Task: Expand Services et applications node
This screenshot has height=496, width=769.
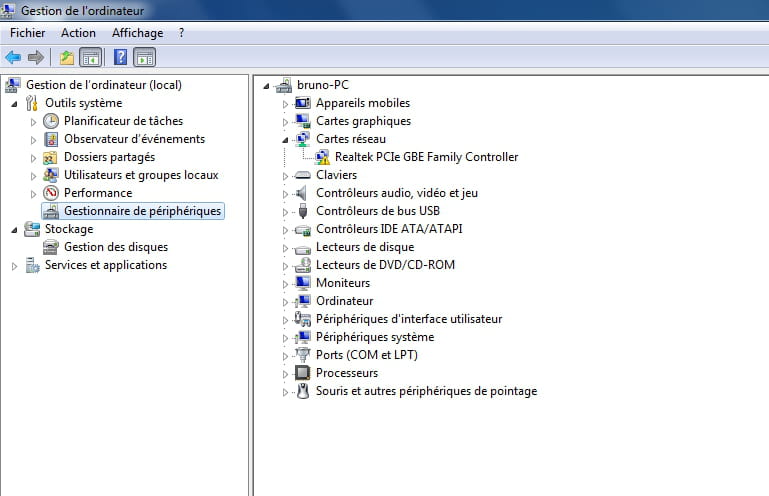Action: [14, 266]
